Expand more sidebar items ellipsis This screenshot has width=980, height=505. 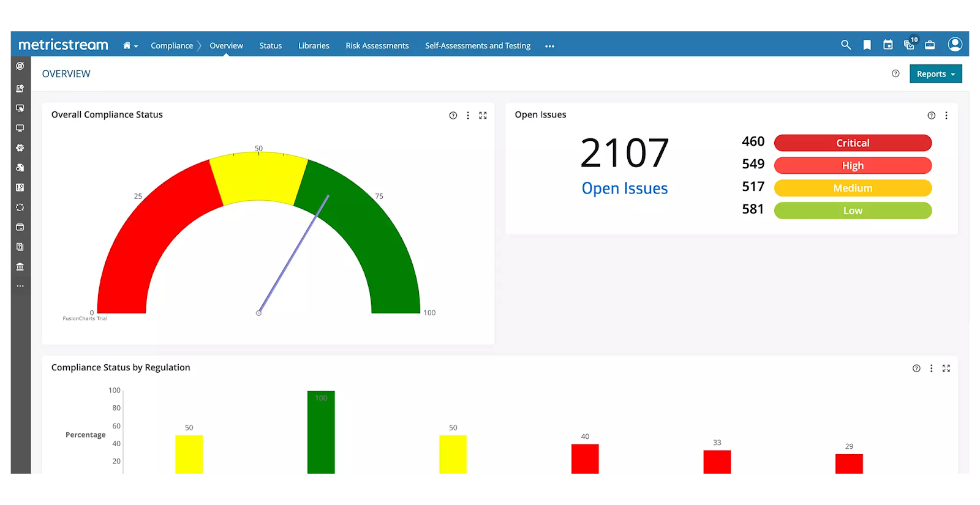[x=20, y=286]
